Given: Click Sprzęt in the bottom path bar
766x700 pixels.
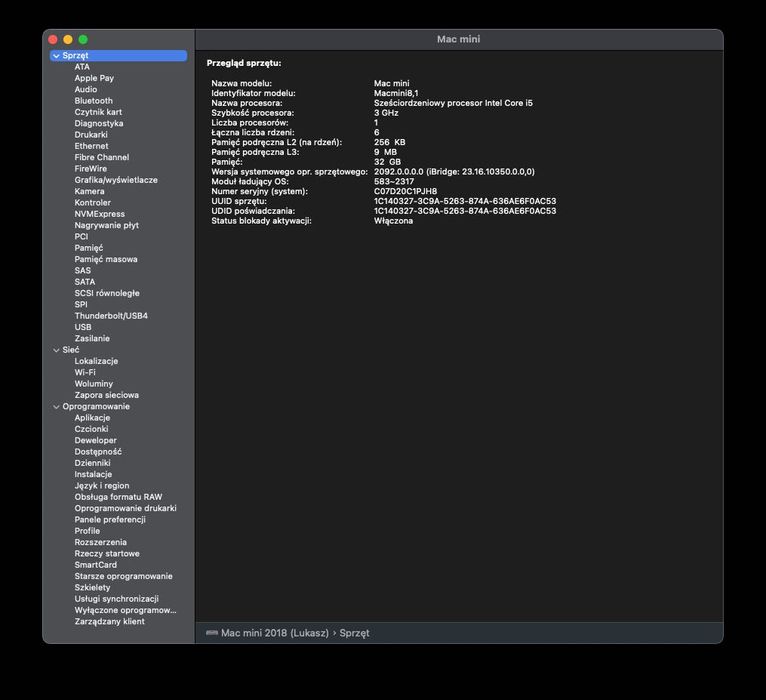Looking at the screenshot, I should coord(354,633).
